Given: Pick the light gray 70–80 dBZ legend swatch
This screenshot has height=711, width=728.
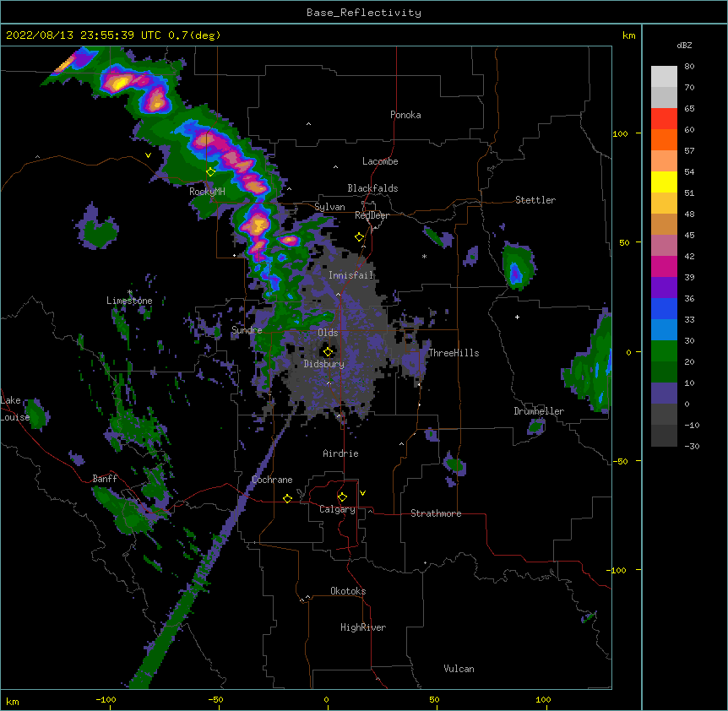Looking at the screenshot, I should coord(664,77).
